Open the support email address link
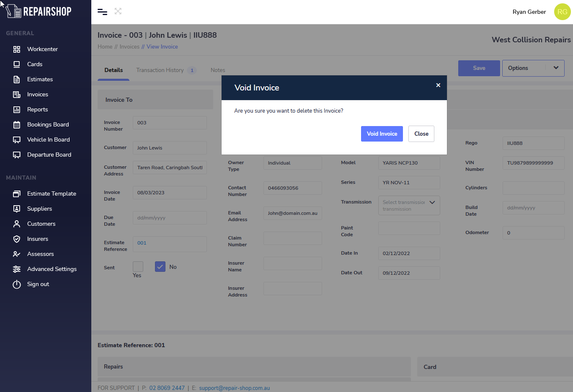This screenshot has width=573, height=392. point(234,388)
